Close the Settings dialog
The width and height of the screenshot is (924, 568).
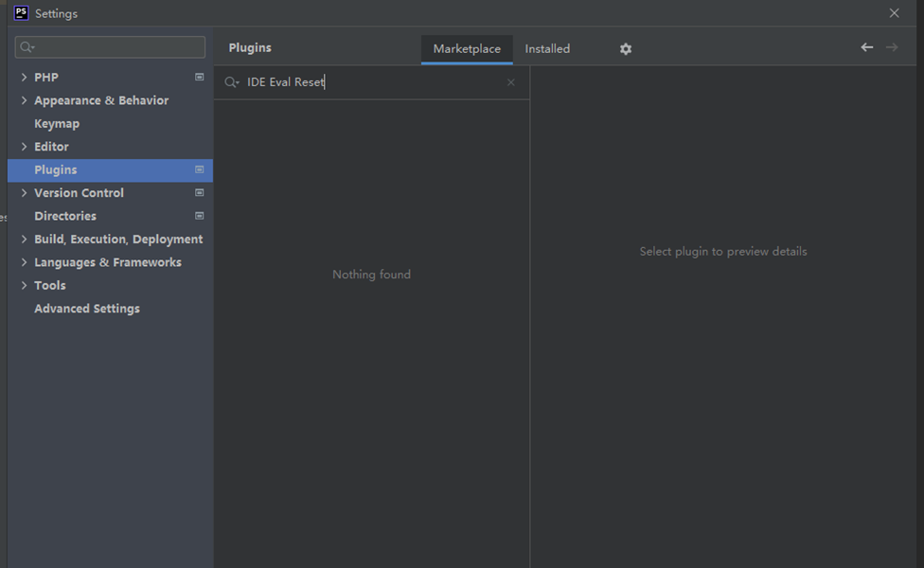click(x=894, y=13)
